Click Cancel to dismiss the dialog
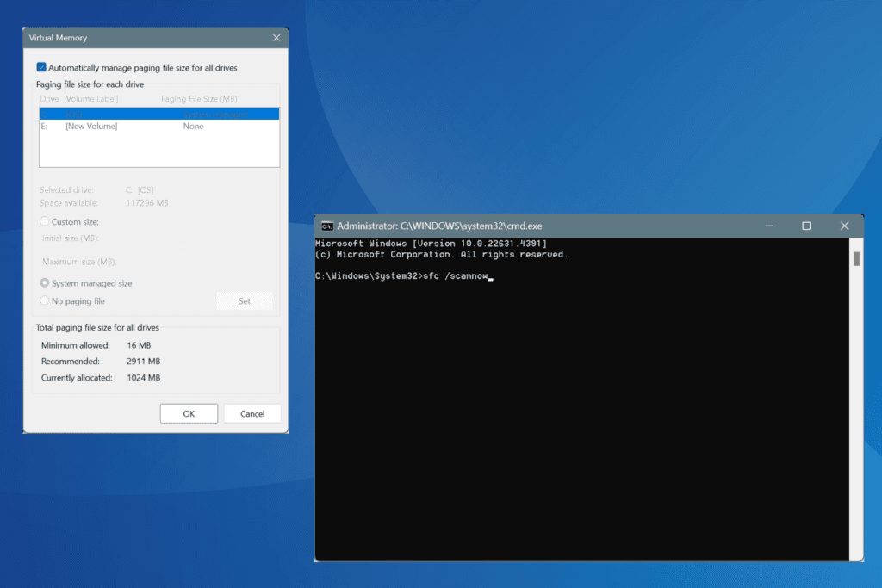Image resolution: width=882 pixels, height=588 pixels. [252, 413]
